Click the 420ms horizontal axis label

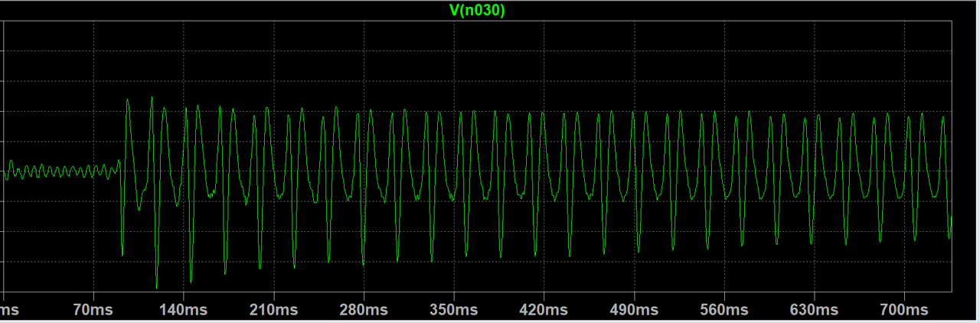pos(544,310)
